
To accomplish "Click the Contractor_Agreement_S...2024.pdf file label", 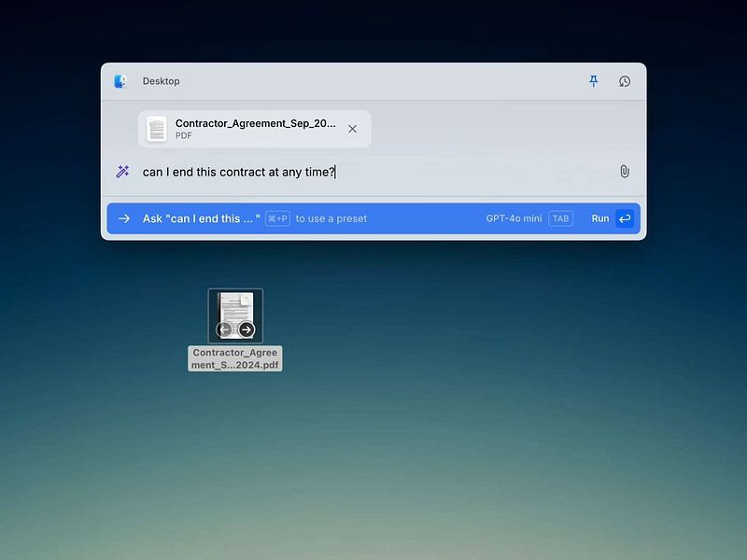I will click(x=235, y=358).
